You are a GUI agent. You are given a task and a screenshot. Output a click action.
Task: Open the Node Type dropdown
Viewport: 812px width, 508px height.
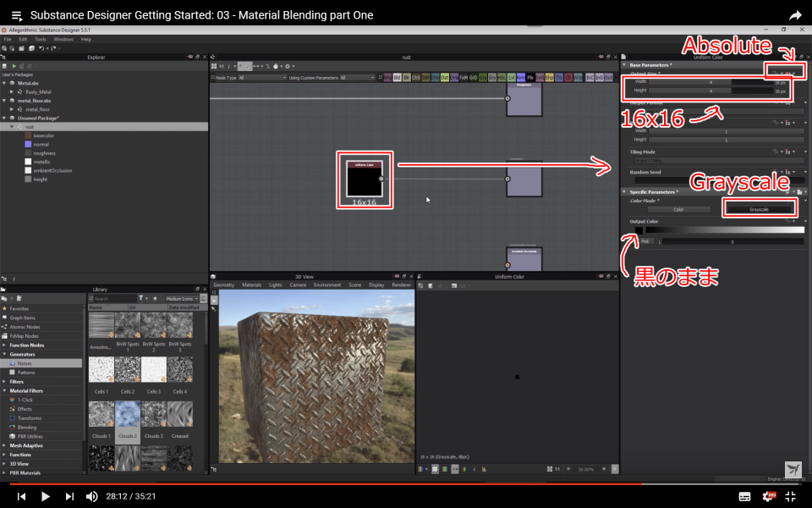pos(262,78)
